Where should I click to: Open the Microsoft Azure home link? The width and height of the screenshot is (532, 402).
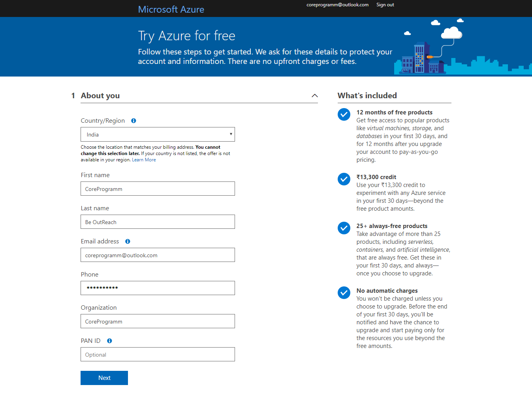click(x=171, y=9)
